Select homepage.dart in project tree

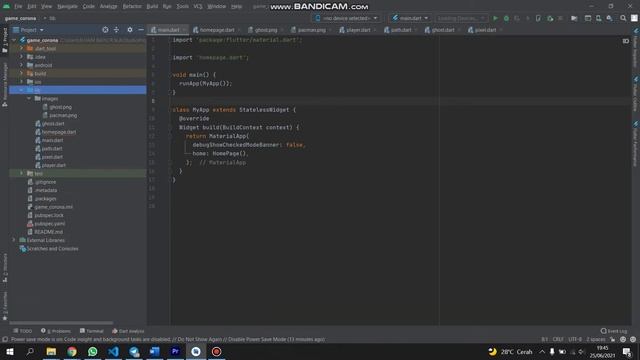click(x=59, y=132)
